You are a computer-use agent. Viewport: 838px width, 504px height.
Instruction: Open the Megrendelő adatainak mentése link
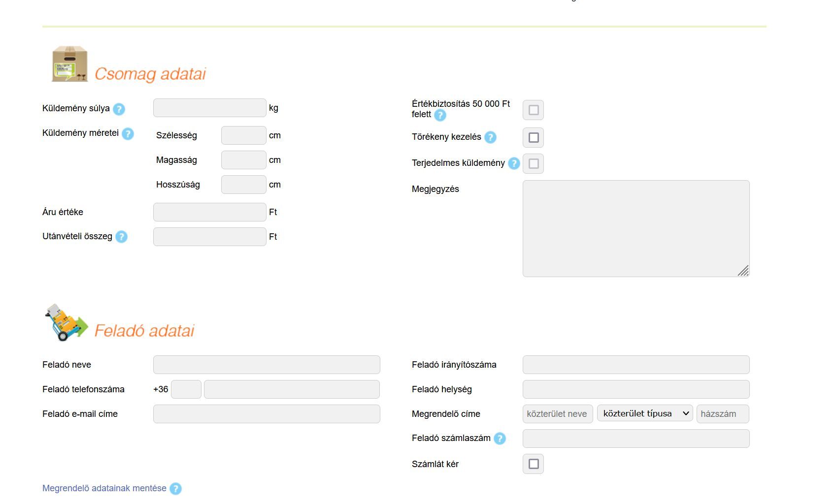tap(104, 488)
